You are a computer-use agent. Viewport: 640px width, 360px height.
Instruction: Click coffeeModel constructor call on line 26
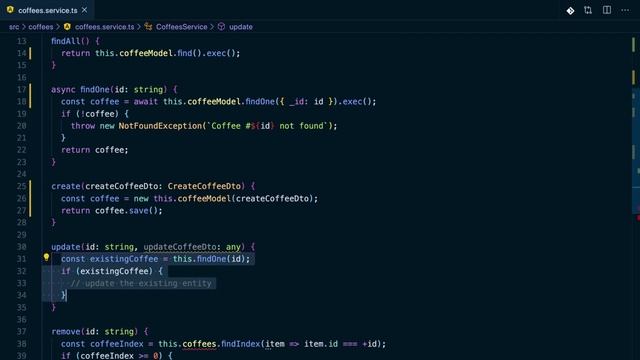pyautogui.click(x=204, y=198)
